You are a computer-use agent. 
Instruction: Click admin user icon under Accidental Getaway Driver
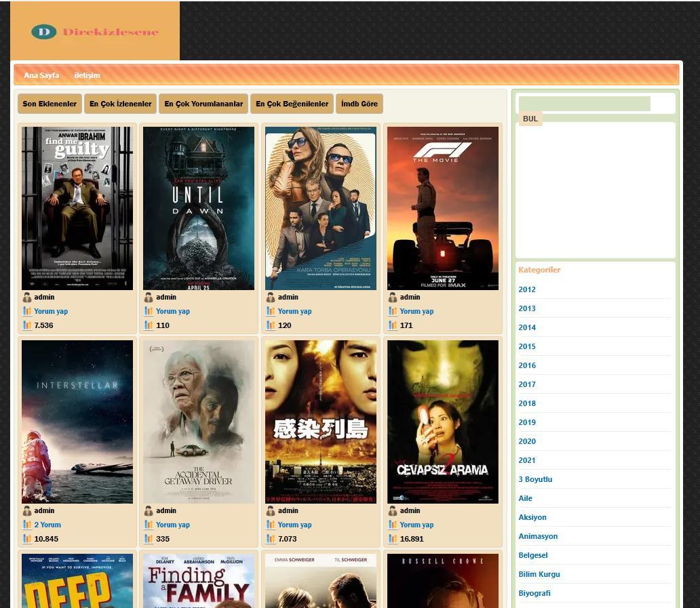click(149, 511)
